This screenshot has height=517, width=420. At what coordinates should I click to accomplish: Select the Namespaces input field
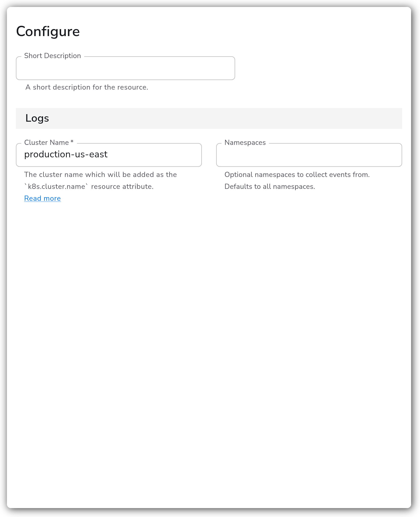click(309, 155)
